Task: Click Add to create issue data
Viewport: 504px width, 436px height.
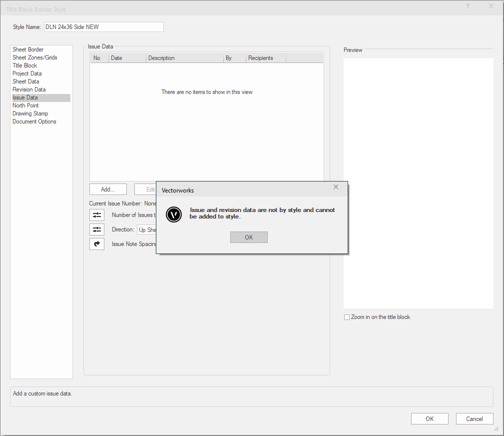Action: point(108,189)
